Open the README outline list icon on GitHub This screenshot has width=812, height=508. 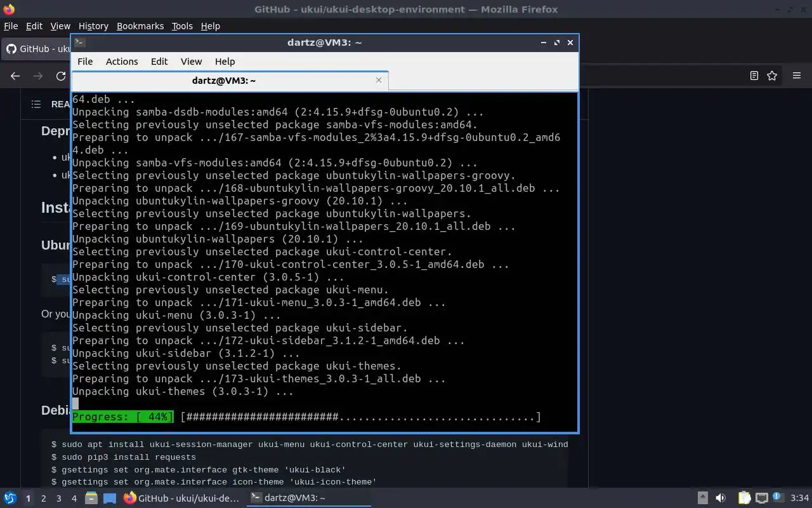tap(36, 104)
